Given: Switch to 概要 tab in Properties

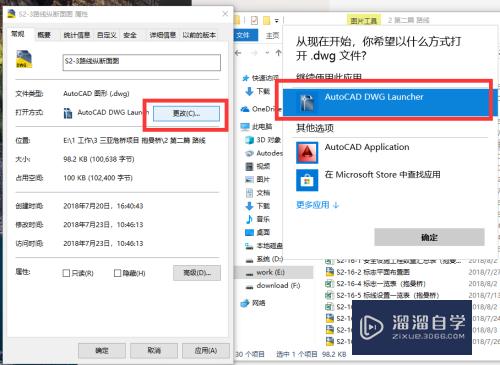Looking at the screenshot, I should (x=44, y=35).
